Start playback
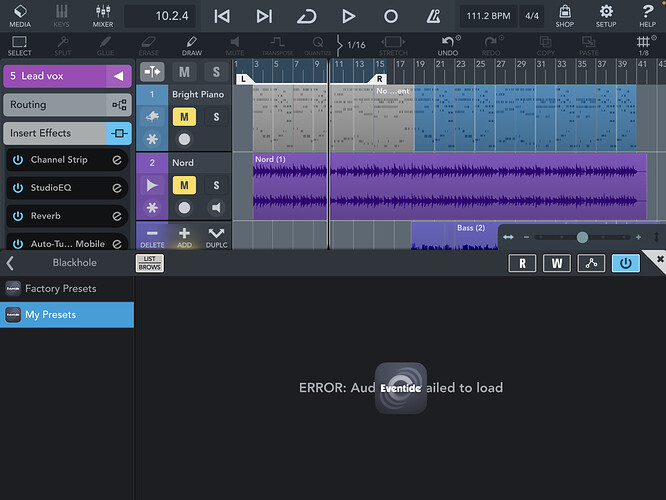 pyautogui.click(x=348, y=17)
